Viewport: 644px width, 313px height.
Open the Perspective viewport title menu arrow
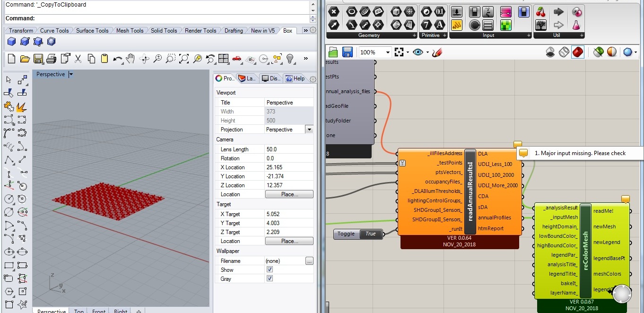71,74
